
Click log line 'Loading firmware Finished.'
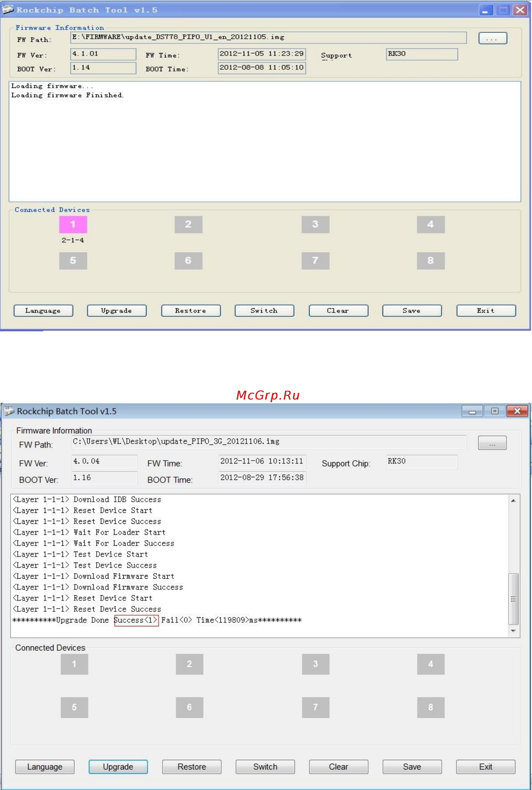(x=68, y=95)
